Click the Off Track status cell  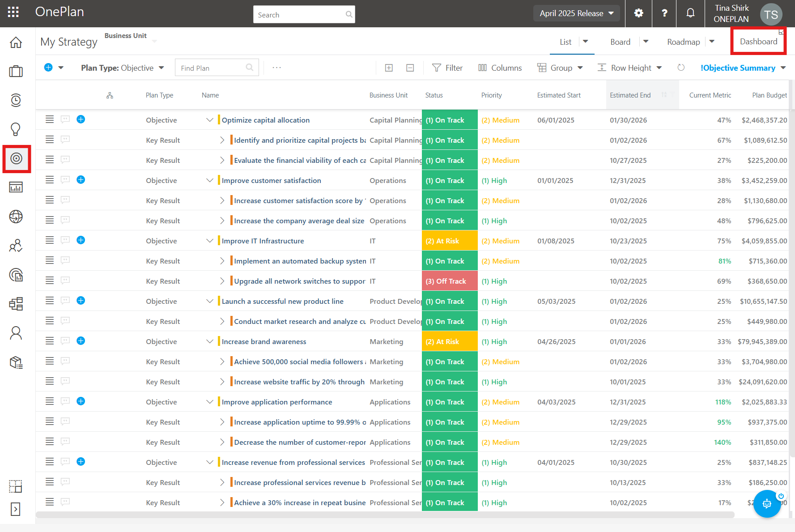450,281
